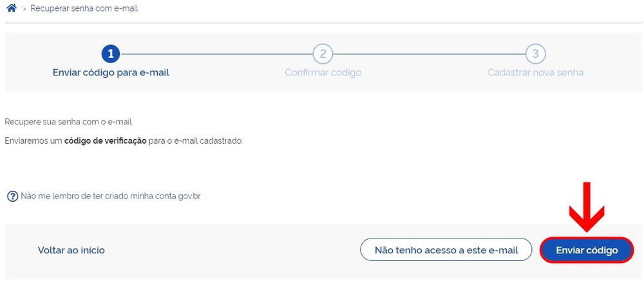Click the breadcrumb chevron separator
The height and width of the screenshot is (281, 644).
(23, 9)
